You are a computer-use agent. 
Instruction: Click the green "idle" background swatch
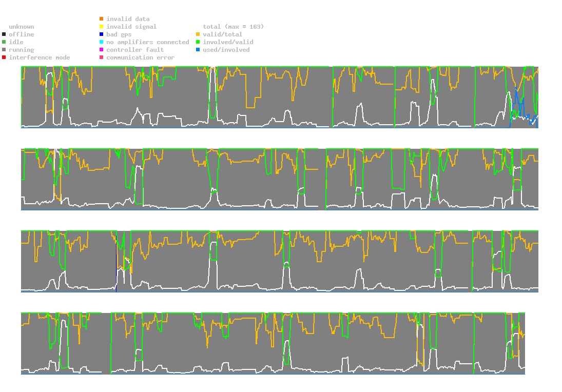(4, 42)
